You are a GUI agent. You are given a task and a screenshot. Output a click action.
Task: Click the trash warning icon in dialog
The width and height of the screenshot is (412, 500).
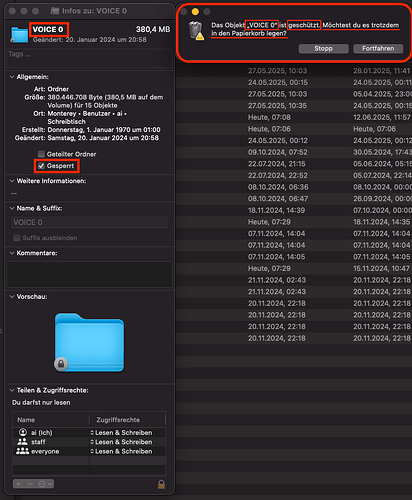coord(196,31)
